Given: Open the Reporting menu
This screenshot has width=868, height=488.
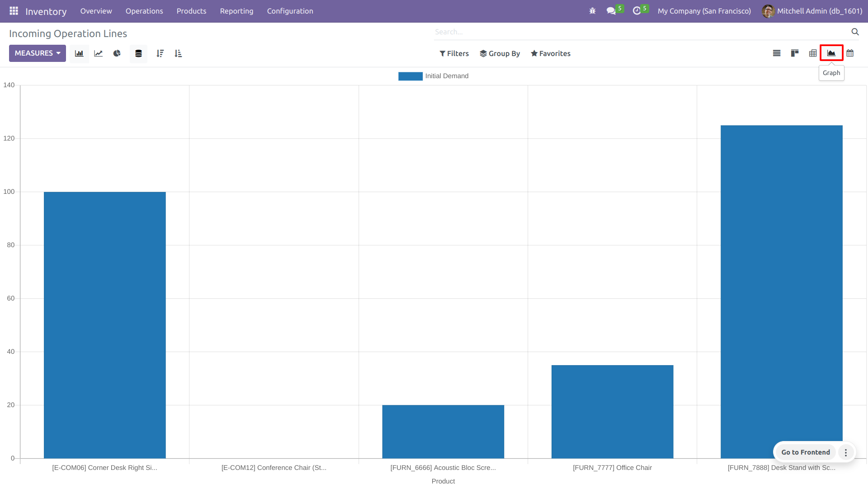Looking at the screenshot, I should tap(236, 11).
